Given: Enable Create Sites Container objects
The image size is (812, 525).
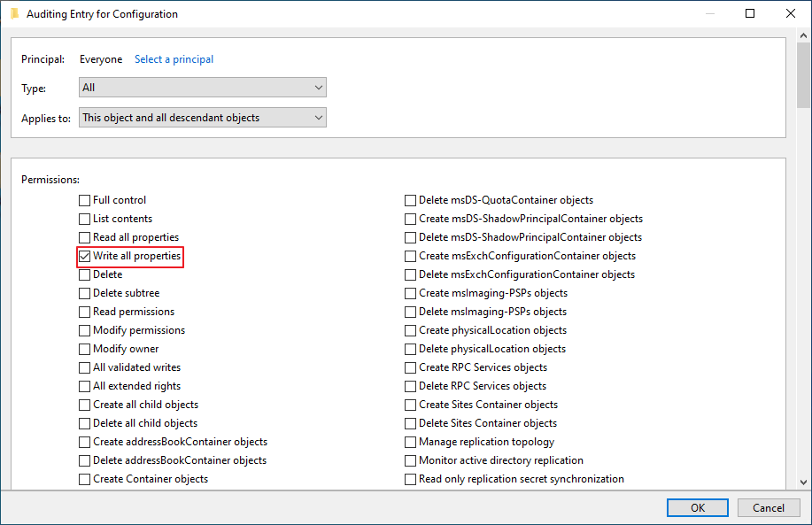Looking at the screenshot, I should (x=410, y=405).
